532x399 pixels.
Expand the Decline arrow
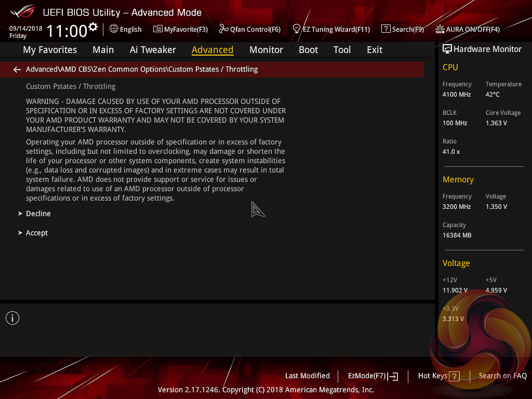[20, 214]
